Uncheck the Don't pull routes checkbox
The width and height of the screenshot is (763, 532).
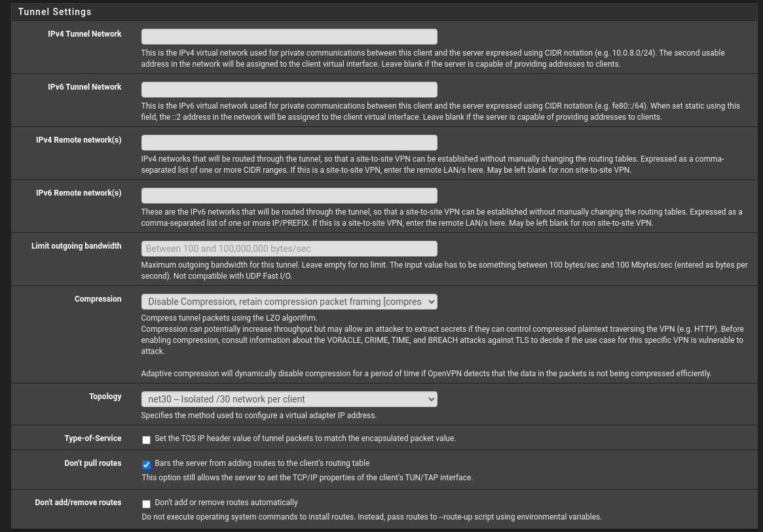146,465
